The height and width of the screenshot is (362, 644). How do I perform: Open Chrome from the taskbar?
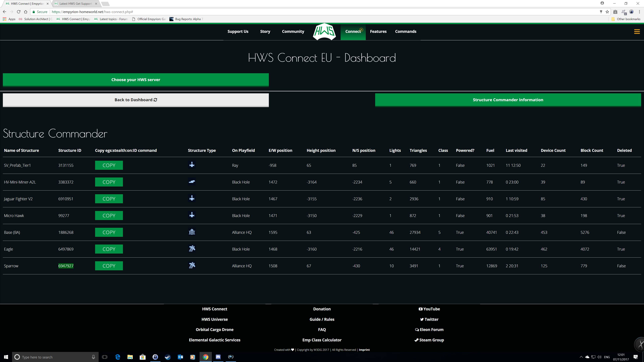tap(205, 357)
